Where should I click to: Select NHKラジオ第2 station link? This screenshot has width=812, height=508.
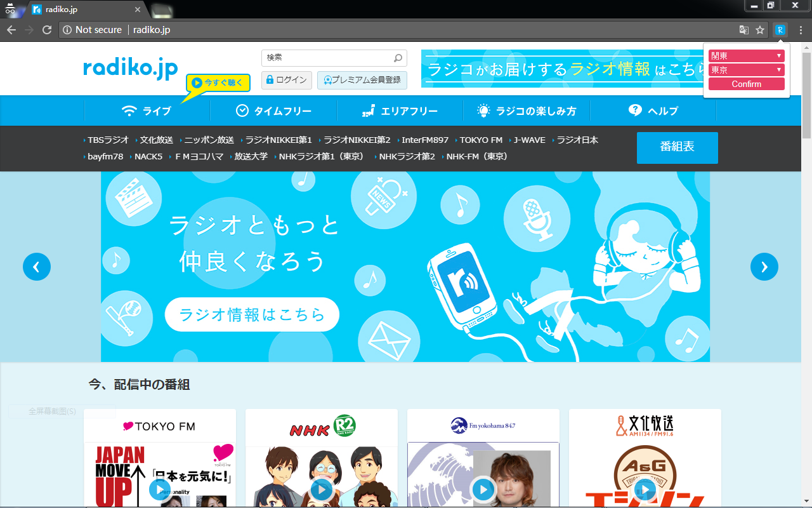pos(407,156)
